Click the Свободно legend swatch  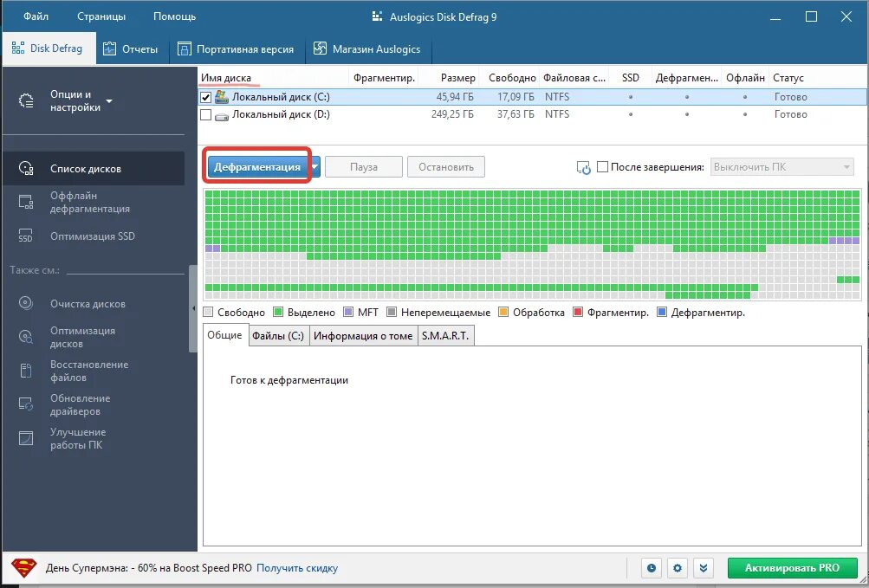pos(209,312)
